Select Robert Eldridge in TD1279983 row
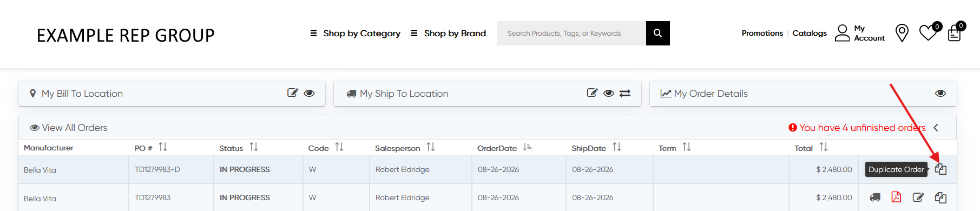The height and width of the screenshot is (211, 980). (x=403, y=197)
